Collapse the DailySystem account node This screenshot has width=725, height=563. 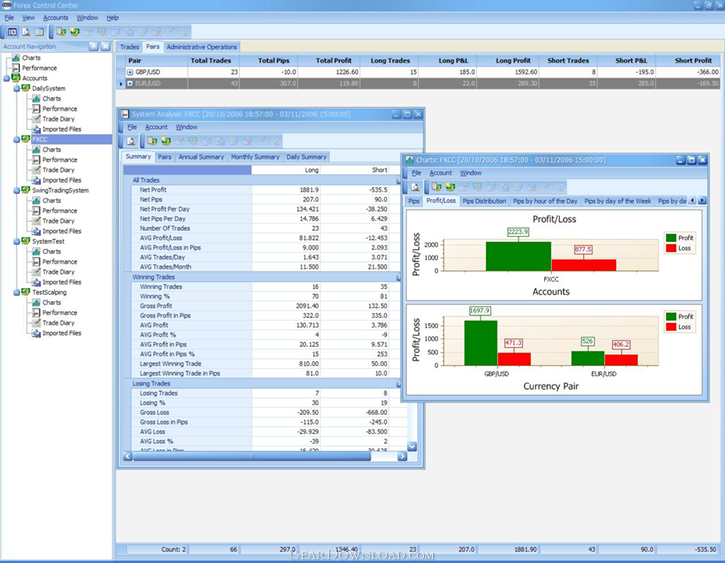(x=17, y=89)
